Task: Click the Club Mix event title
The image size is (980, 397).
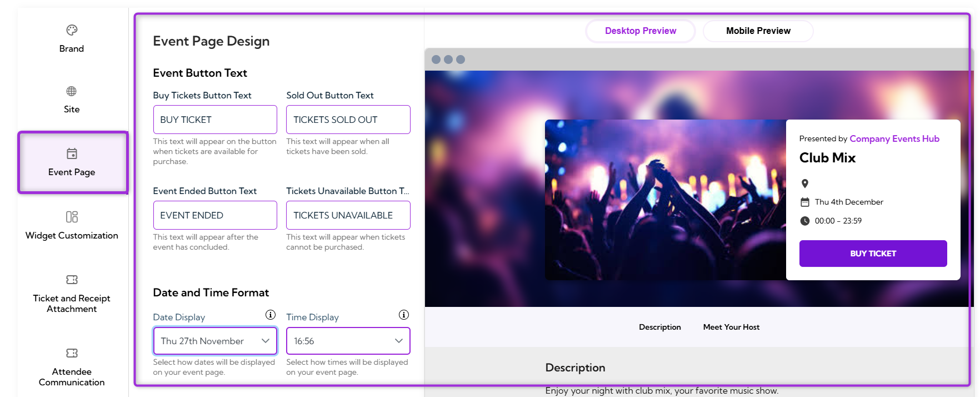Action: [827, 158]
